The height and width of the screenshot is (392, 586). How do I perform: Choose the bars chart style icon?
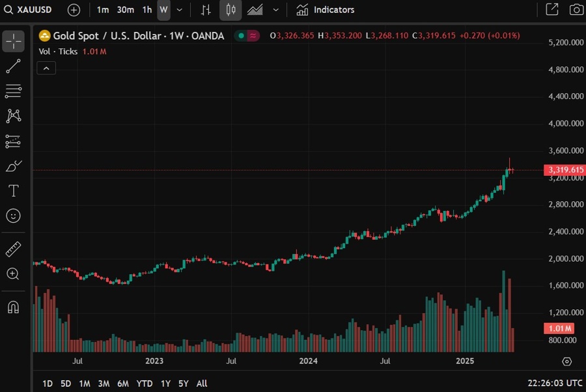206,10
